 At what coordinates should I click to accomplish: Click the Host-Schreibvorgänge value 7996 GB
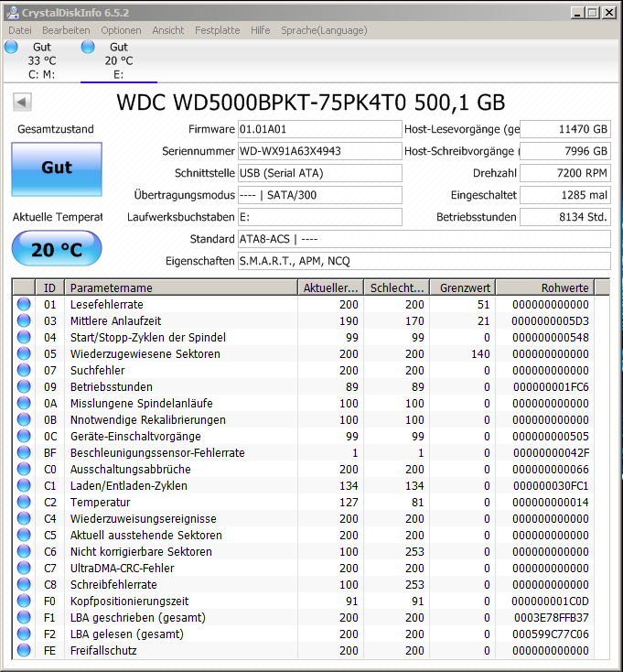[x=565, y=151]
